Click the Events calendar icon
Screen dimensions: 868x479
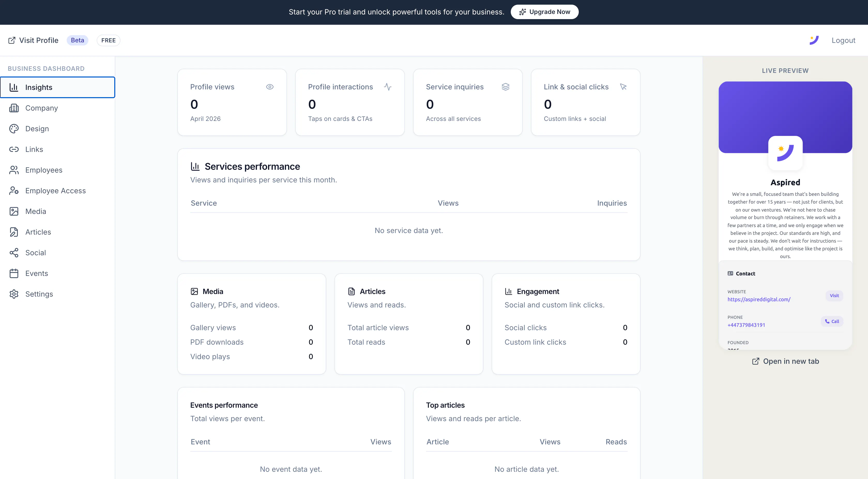coord(14,273)
